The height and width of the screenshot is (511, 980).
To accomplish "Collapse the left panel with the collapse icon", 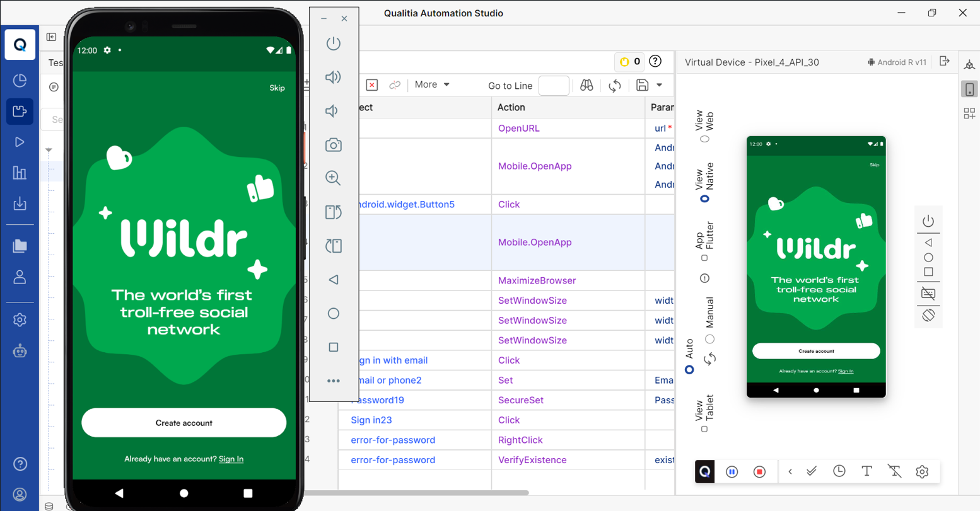I will [x=52, y=37].
